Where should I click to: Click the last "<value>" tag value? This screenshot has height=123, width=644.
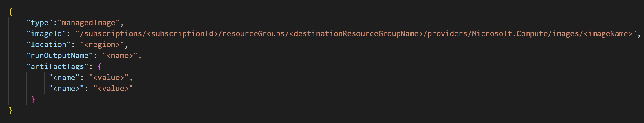pos(113,89)
